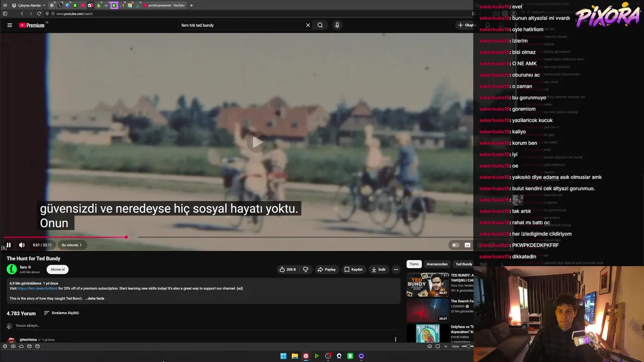Open YouTube hamburger guide menu

tap(10, 25)
